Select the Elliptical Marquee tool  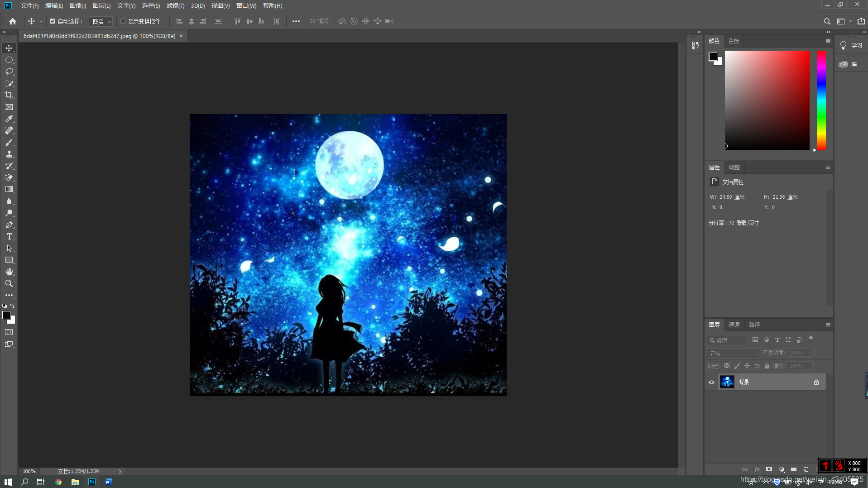point(9,60)
